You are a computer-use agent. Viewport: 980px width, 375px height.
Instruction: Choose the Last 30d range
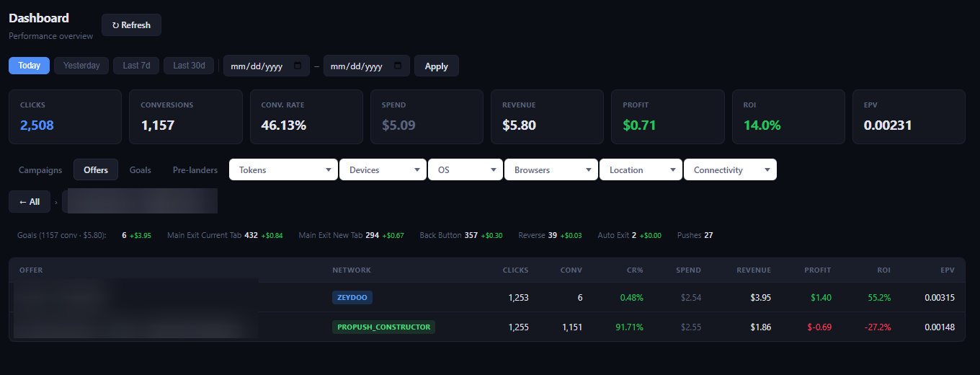pyautogui.click(x=190, y=66)
